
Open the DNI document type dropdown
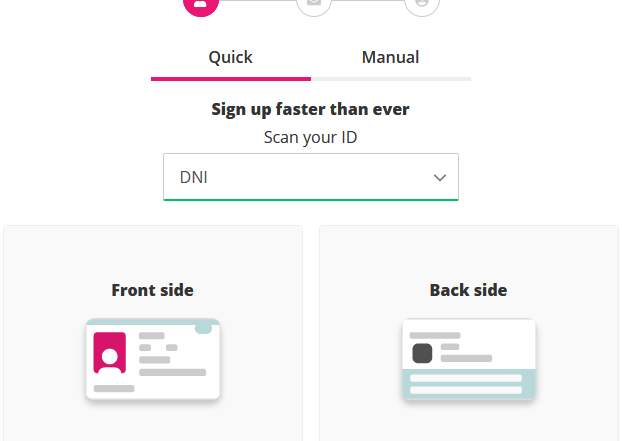(x=311, y=177)
